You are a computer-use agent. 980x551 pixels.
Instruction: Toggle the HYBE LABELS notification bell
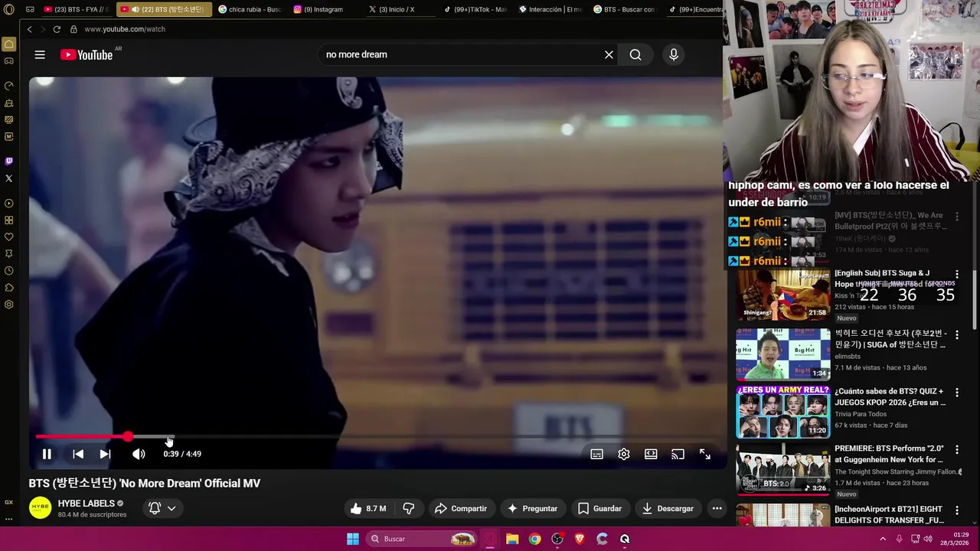[x=155, y=508]
